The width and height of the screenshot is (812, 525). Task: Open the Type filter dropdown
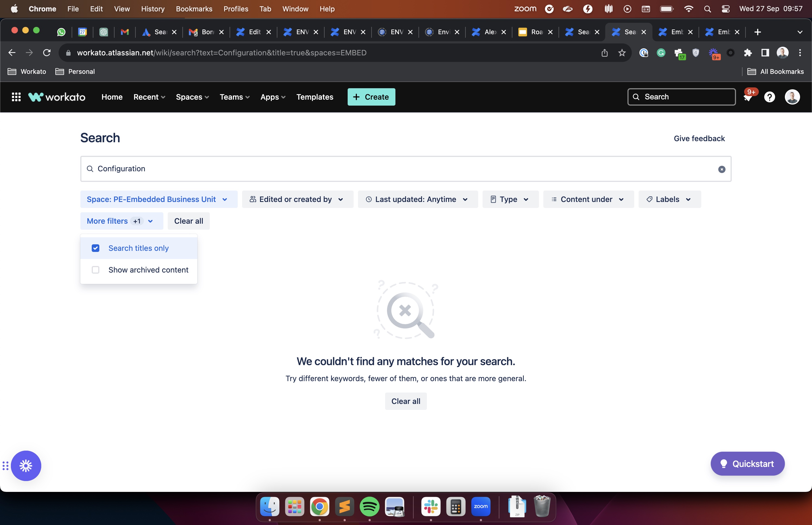510,199
